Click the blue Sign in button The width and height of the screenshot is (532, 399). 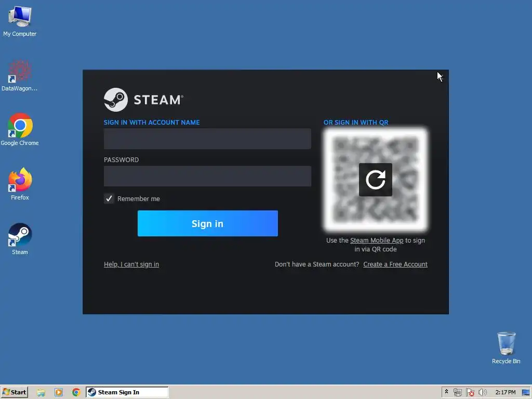pos(208,223)
